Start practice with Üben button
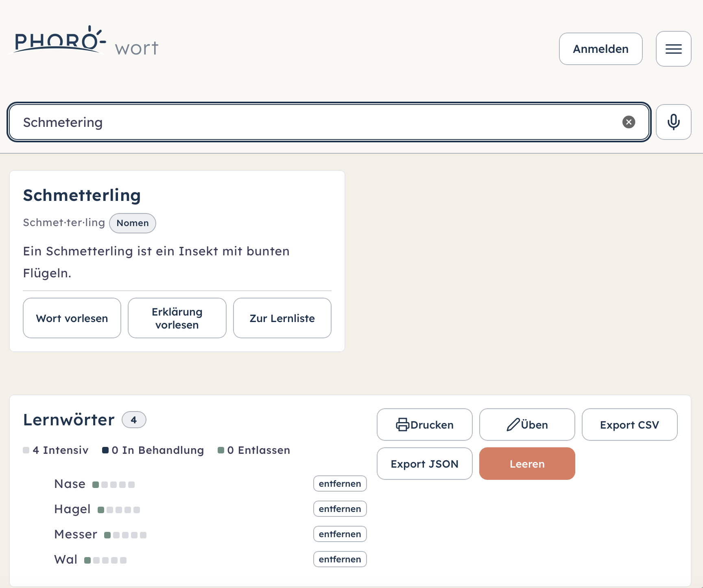Image resolution: width=703 pixels, height=588 pixels. 527,425
